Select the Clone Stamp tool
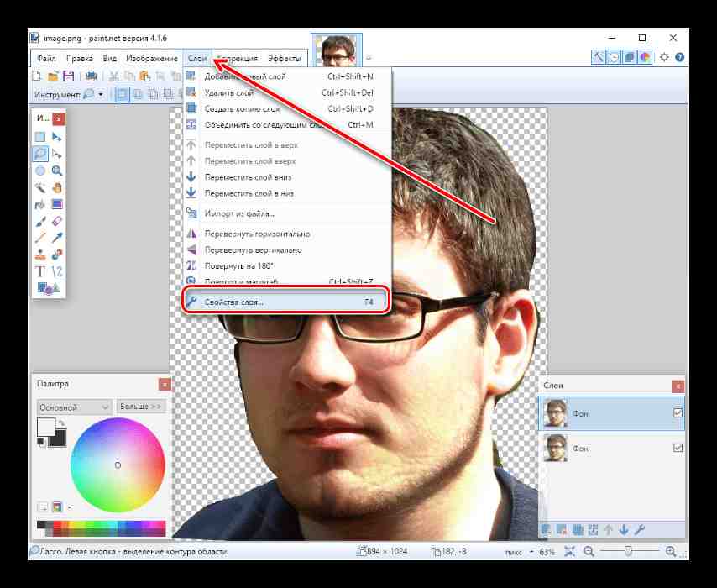The width and height of the screenshot is (717, 588). point(39,254)
